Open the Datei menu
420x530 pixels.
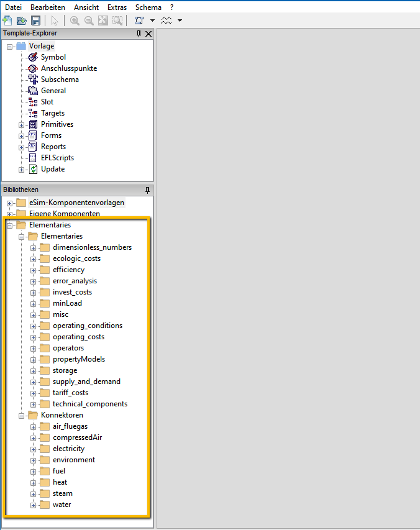point(14,7)
